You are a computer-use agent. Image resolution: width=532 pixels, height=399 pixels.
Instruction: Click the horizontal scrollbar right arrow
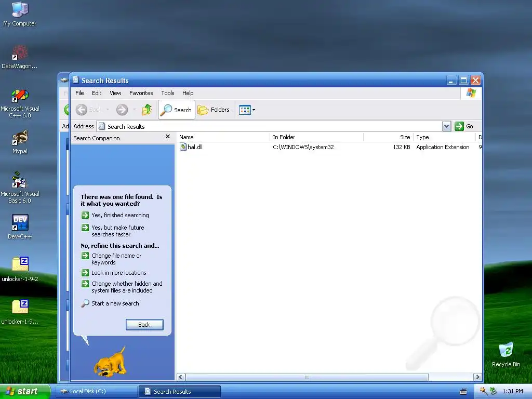point(477,377)
